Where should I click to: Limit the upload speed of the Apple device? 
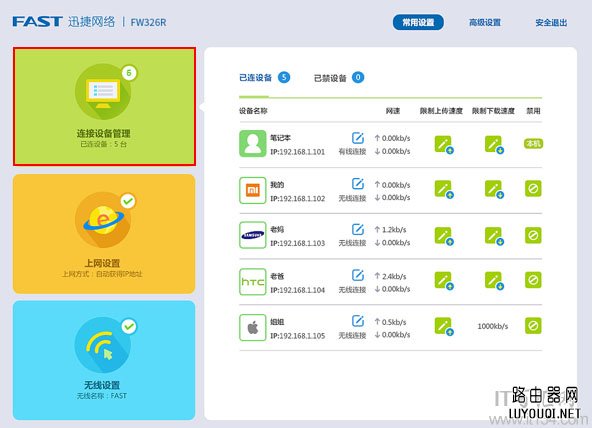(x=444, y=326)
